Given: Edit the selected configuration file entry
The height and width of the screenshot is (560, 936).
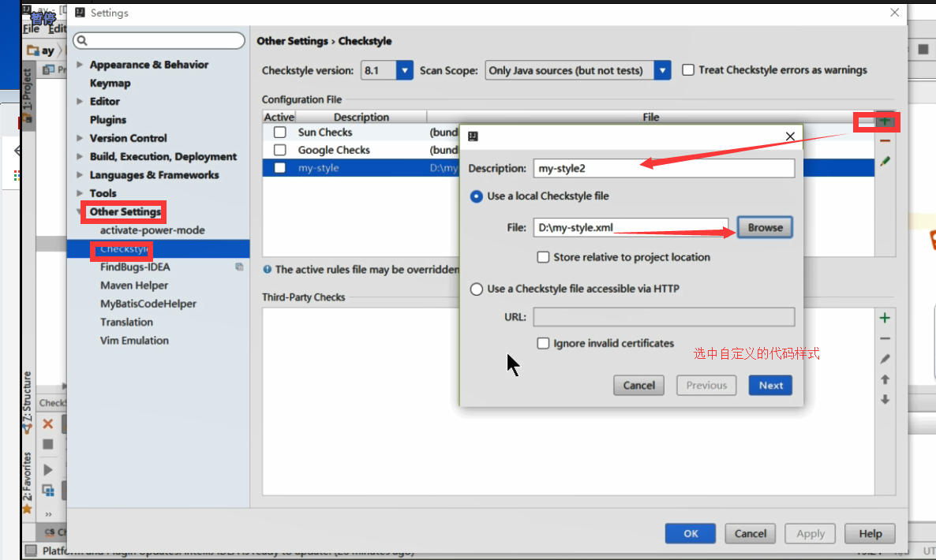Looking at the screenshot, I should point(885,161).
